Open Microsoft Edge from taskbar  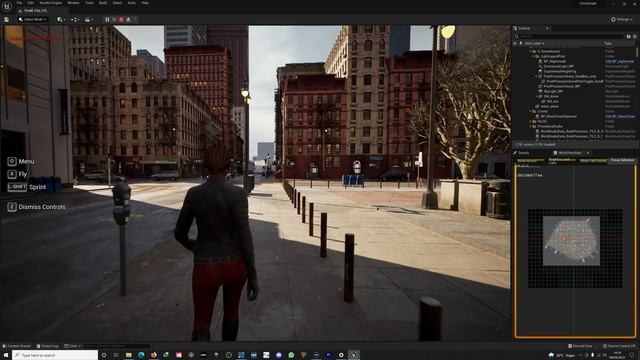pyautogui.click(x=141, y=355)
